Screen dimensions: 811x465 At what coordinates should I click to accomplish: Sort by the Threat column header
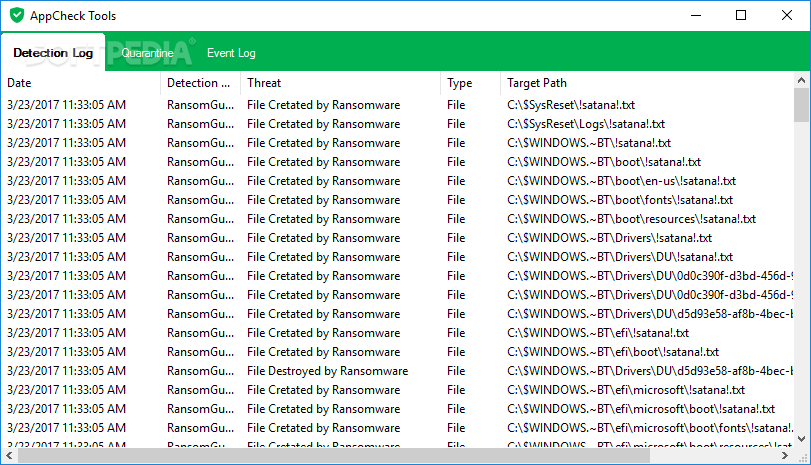pyautogui.click(x=340, y=83)
